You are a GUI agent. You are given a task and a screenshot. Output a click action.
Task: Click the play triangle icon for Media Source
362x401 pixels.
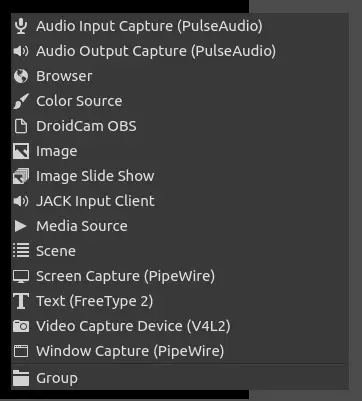pyautogui.click(x=21, y=226)
